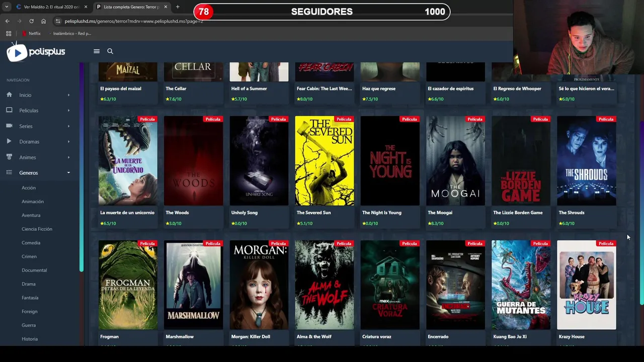
Task: Collapse the Generos submenu arrow
Action: coord(68,173)
